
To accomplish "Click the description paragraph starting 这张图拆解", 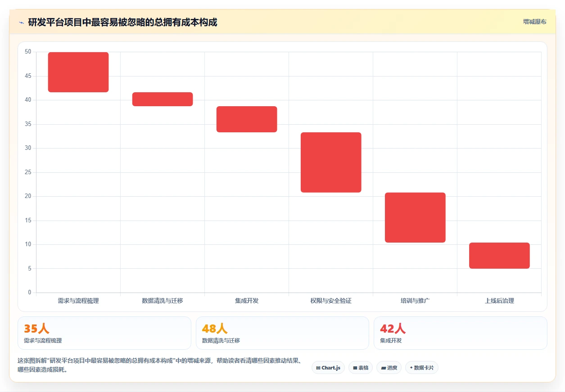I will point(159,365).
